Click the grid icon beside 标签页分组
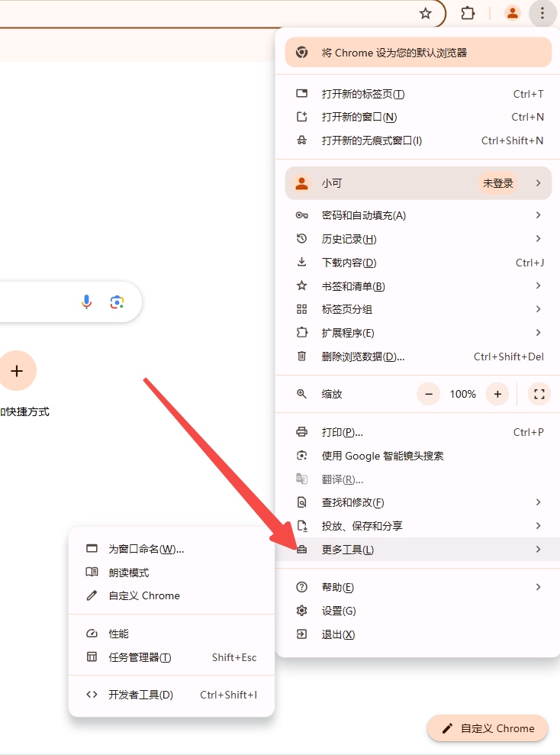 [x=301, y=309]
